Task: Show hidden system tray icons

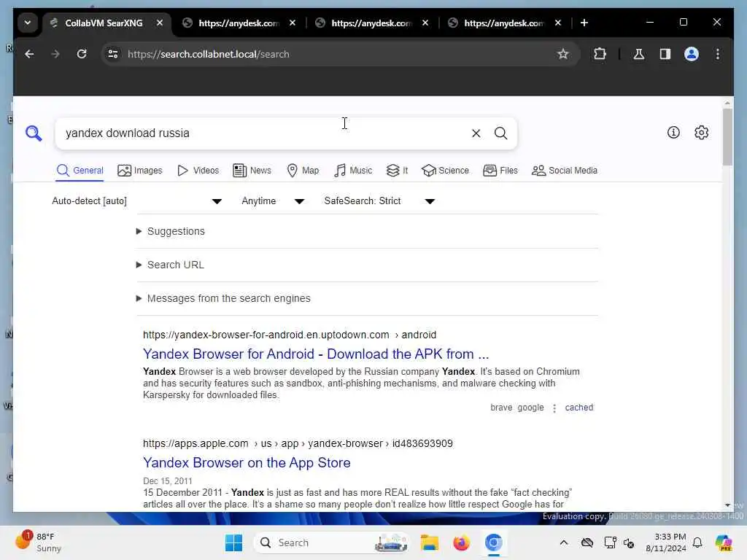Action: pyautogui.click(x=564, y=542)
